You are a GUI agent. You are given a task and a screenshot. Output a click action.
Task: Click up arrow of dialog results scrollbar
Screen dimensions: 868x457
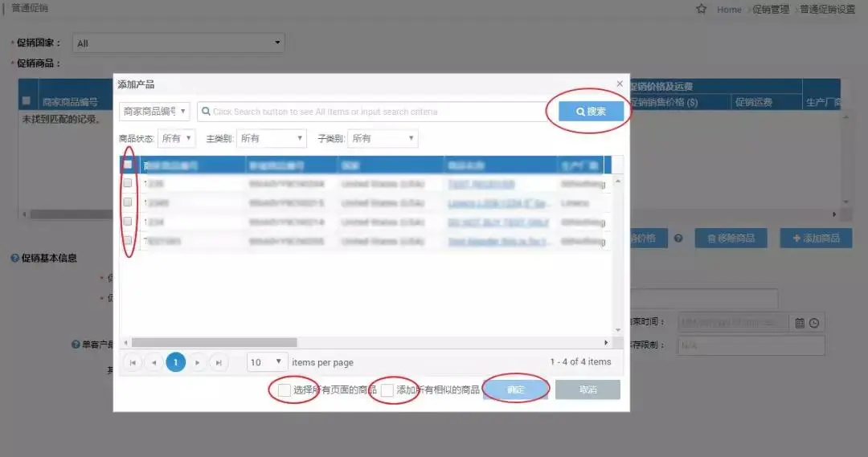coord(618,182)
